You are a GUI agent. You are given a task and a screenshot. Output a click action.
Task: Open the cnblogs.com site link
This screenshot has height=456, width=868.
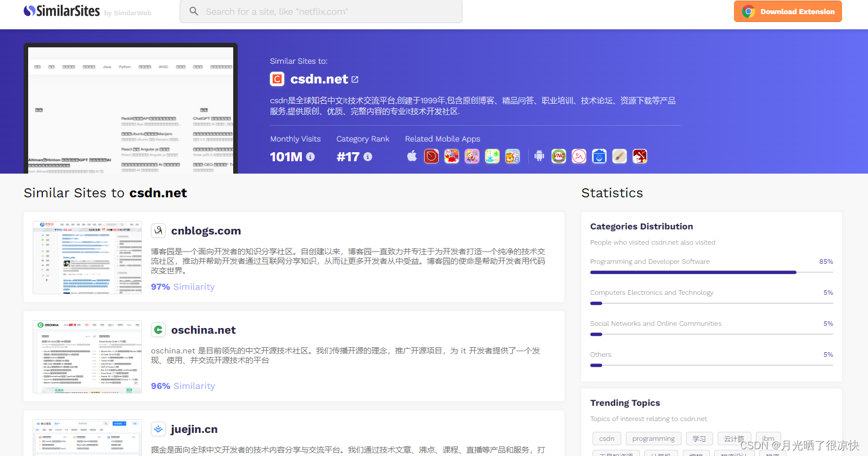pos(206,231)
